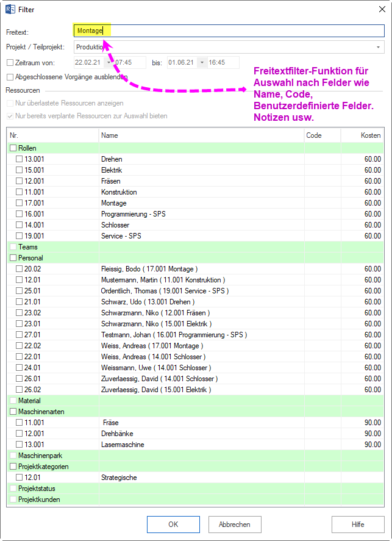Select Schwarz, Udo row name
Image resolution: width=392 pixels, height=541 pixels.
[x=148, y=303]
